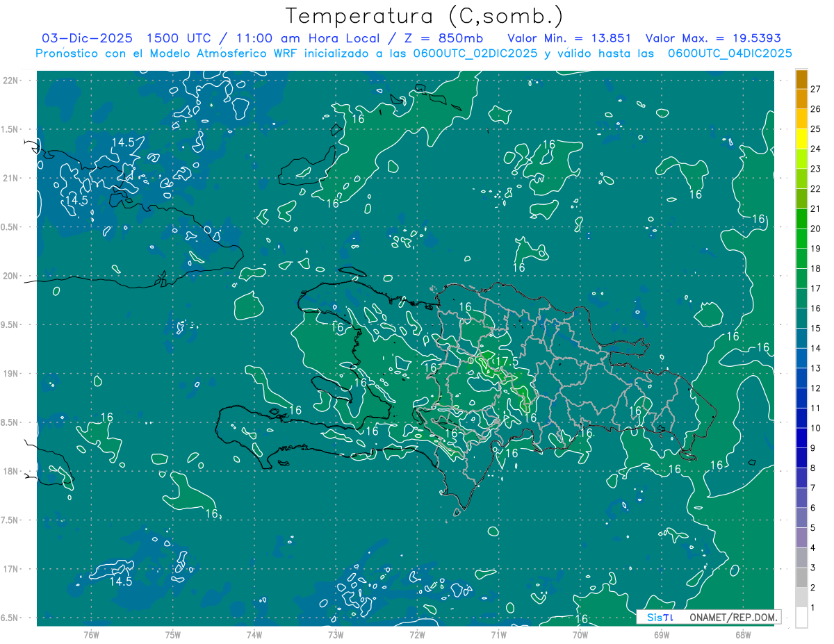Click the "70W" longitude axis label
This screenshot has height=644, width=834.
click(x=580, y=635)
